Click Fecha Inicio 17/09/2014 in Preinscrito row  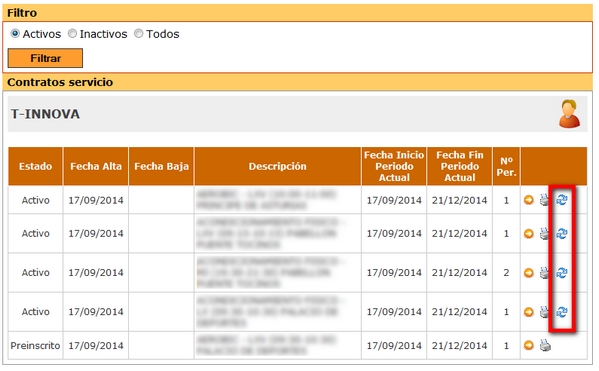pos(394,345)
